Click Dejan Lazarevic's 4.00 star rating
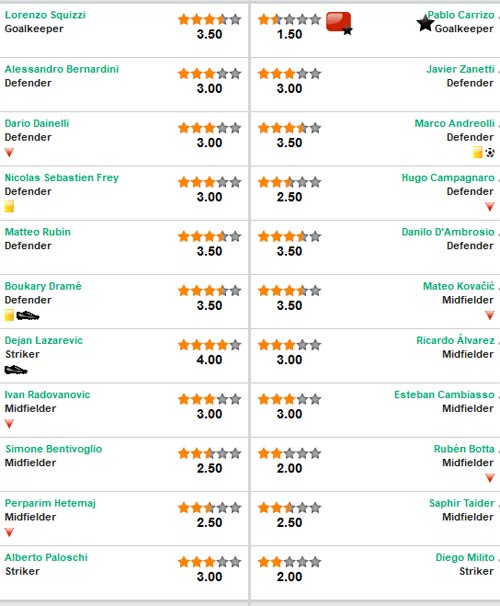Image resolution: width=500 pixels, height=606 pixels. pos(209,352)
